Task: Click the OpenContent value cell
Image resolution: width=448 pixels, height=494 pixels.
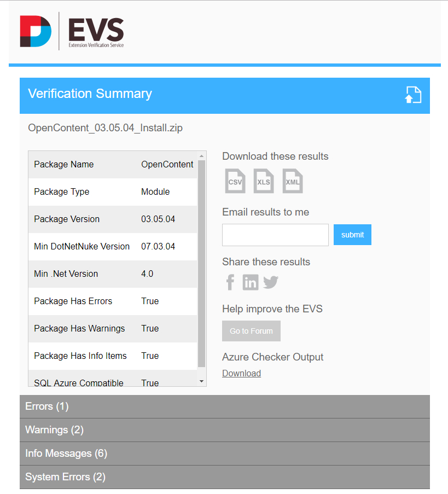Action: pyautogui.click(x=167, y=164)
